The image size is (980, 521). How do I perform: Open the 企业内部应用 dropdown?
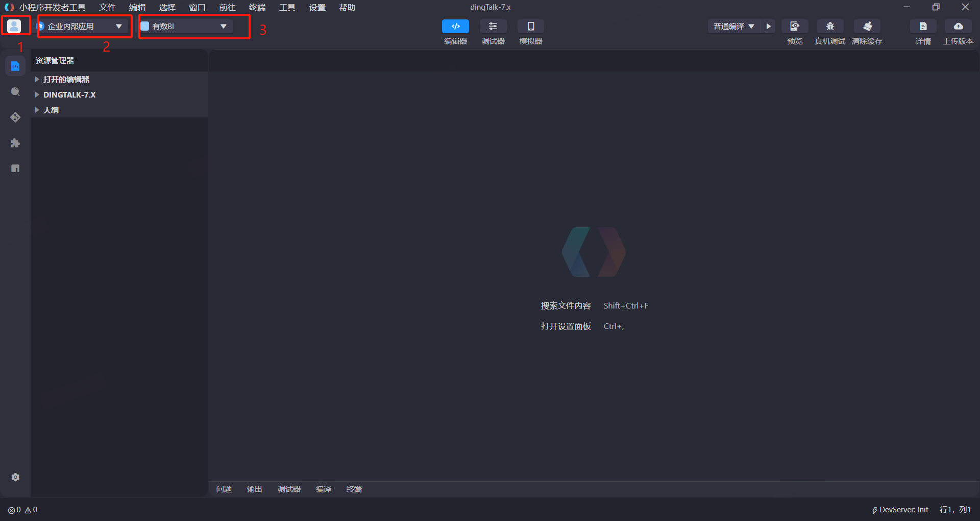coord(82,27)
